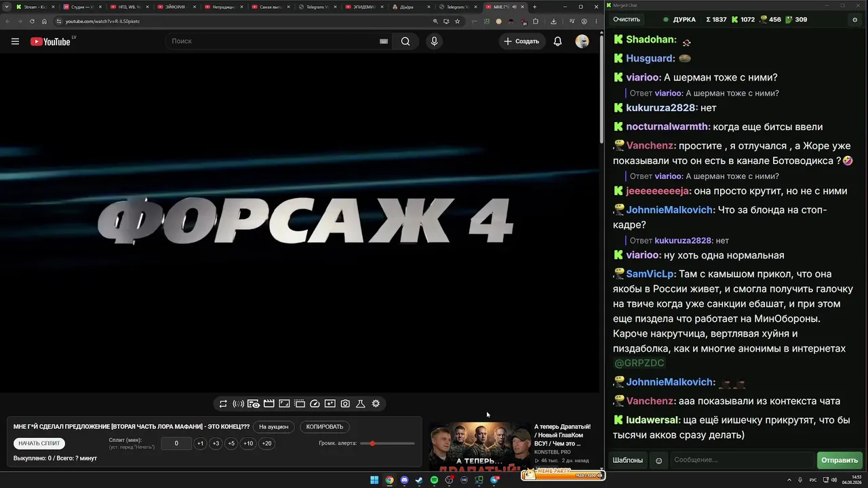
Task: Add 3 minutes with the +3 button
Action: [x=216, y=443]
